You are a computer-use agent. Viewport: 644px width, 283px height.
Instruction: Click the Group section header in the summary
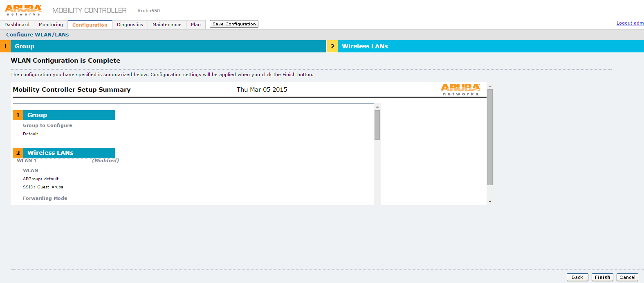point(64,115)
